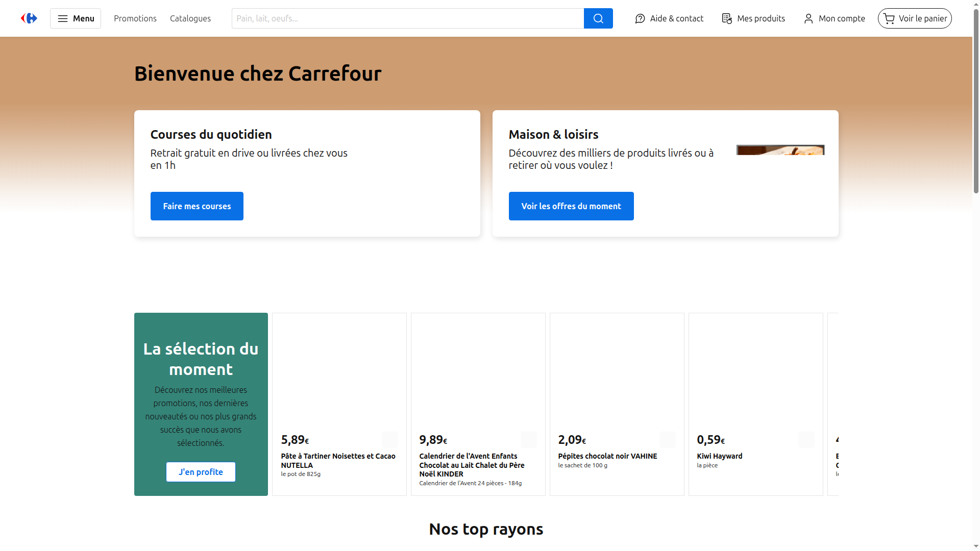This screenshot has width=980, height=551.
Task: Click the Faire mes courses button
Action: 197,206
